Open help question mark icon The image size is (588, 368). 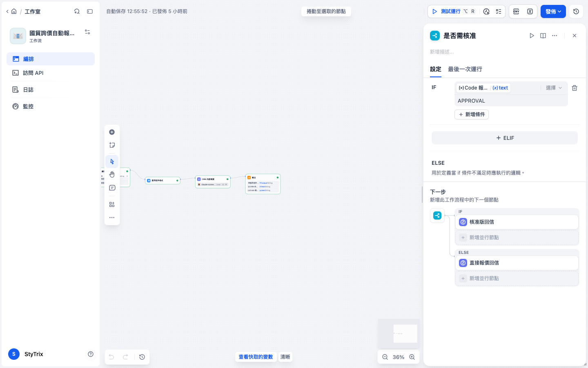tap(91, 354)
